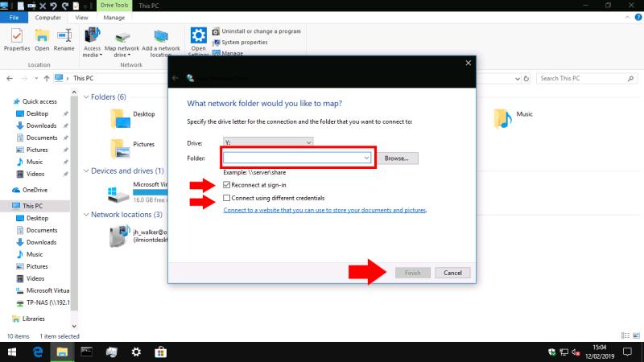Click Uninstall or change a program

pos(257,31)
